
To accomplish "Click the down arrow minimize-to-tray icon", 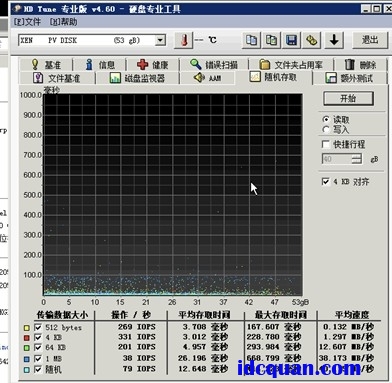I will click(x=334, y=41).
